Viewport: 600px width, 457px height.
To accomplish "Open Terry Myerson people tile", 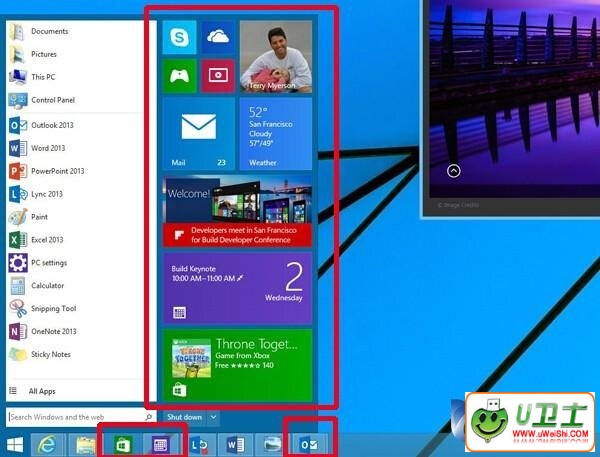I will click(x=276, y=57).
